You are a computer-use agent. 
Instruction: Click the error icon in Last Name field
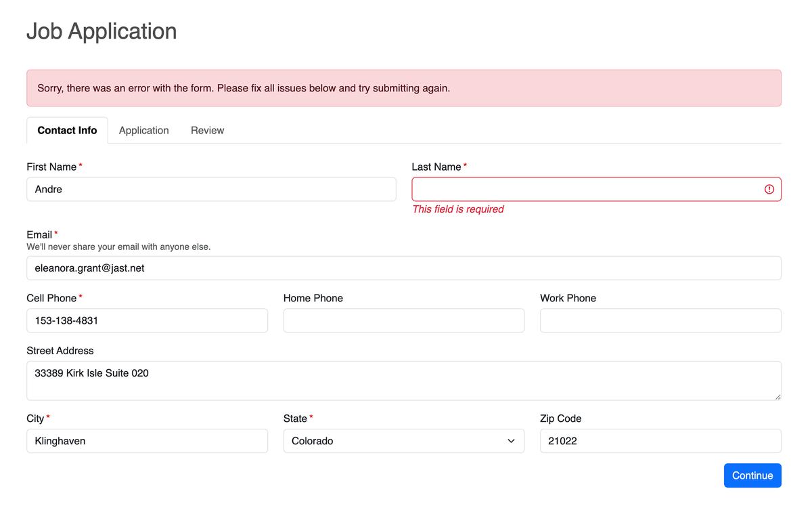pos(769,190)
